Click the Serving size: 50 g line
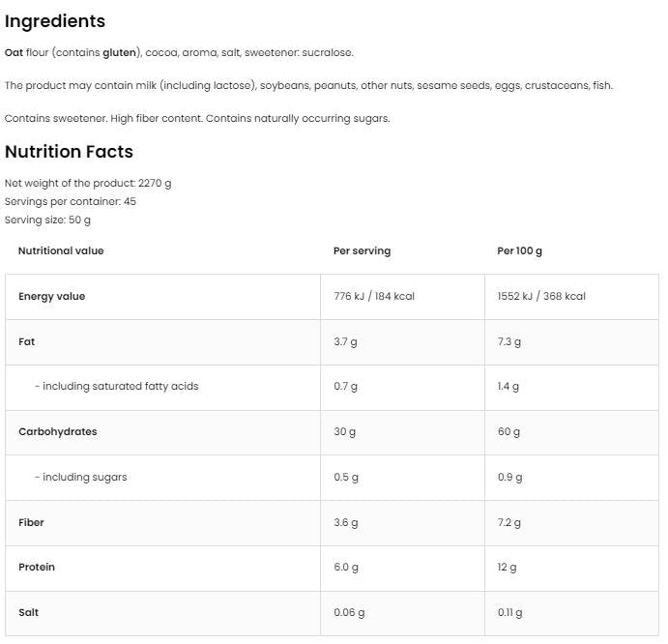This screenshot has height=644, width=668. coord(47,220)
